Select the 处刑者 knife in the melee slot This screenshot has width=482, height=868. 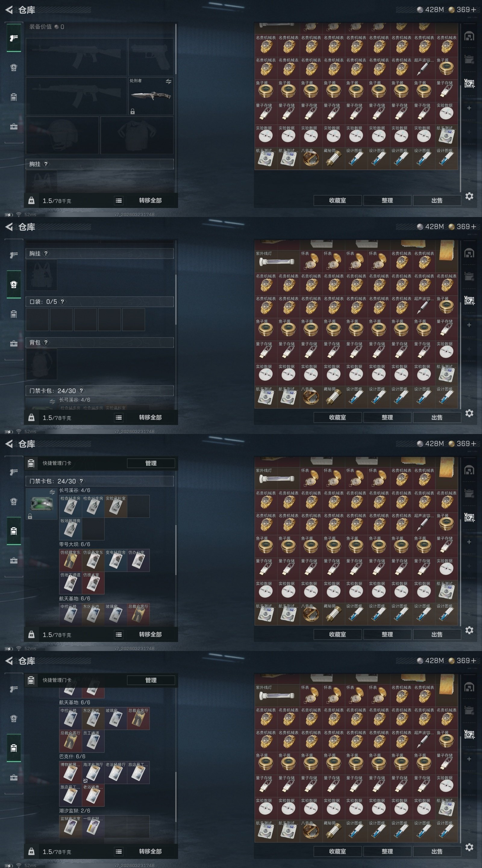pos(151,96)
